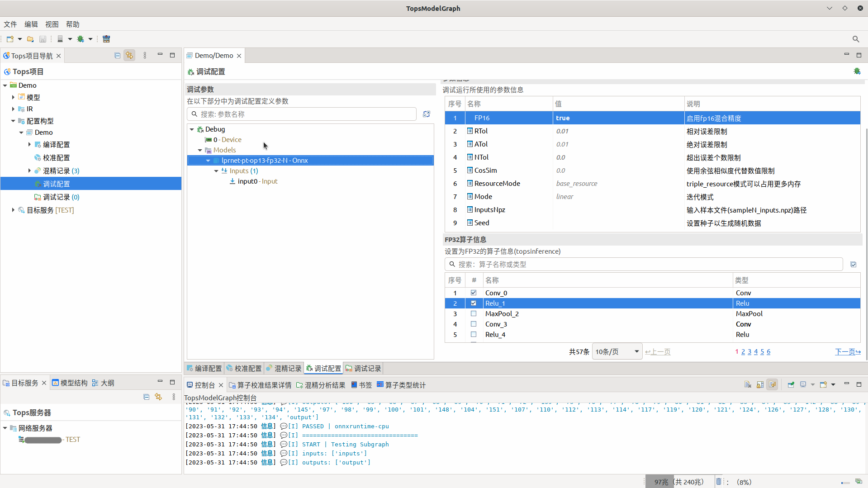This screenshot has height=488, width=868.
Task: Toggle link with editor in Tops项目导航
Action: pos(130,55)
